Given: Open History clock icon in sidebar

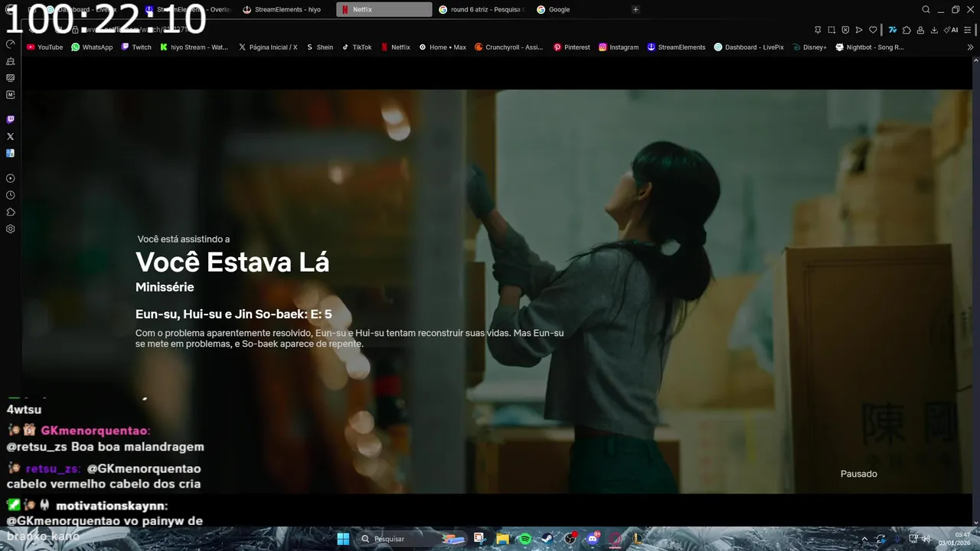Looking at the screenshot, I should 11,195.
